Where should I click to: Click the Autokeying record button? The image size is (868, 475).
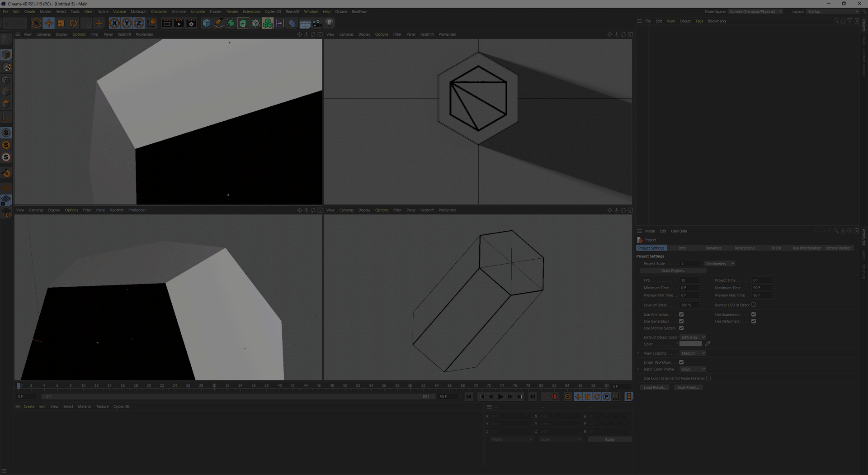tap(555, 397)
